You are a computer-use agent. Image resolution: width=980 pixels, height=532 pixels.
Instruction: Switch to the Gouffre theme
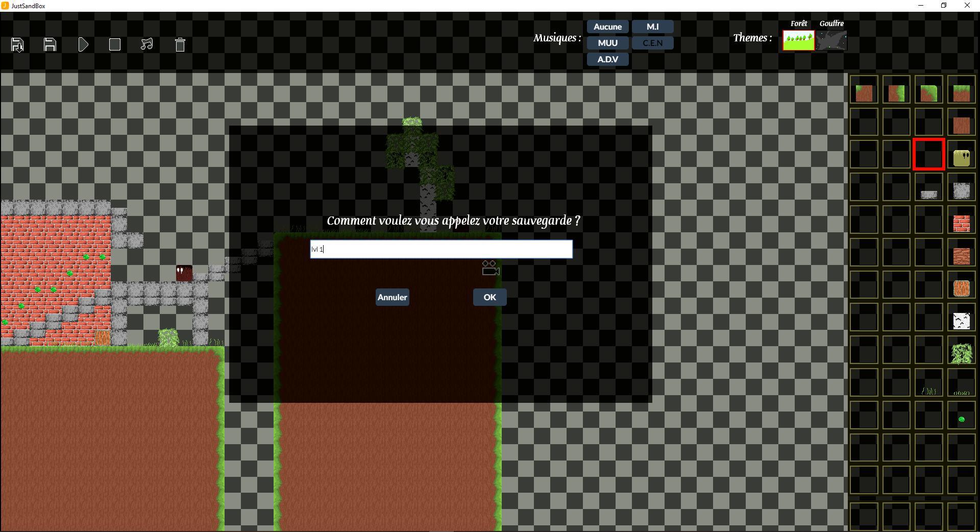(831, 40)
